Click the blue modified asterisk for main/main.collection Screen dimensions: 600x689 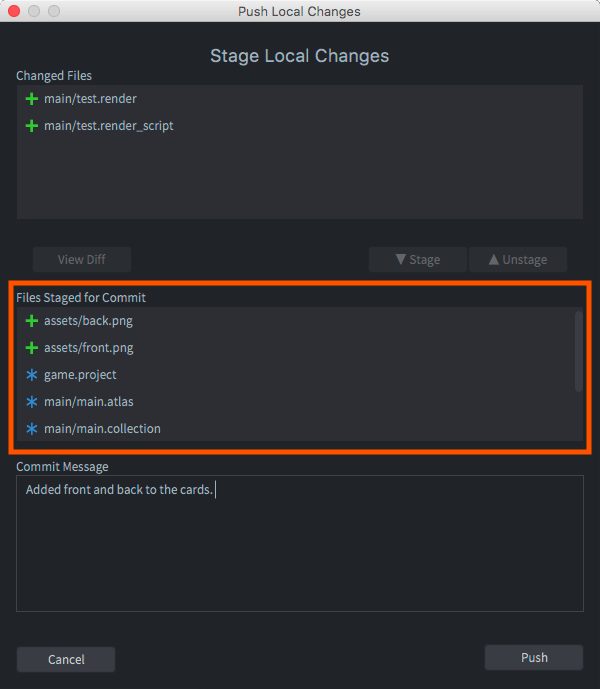pos(32,429)
